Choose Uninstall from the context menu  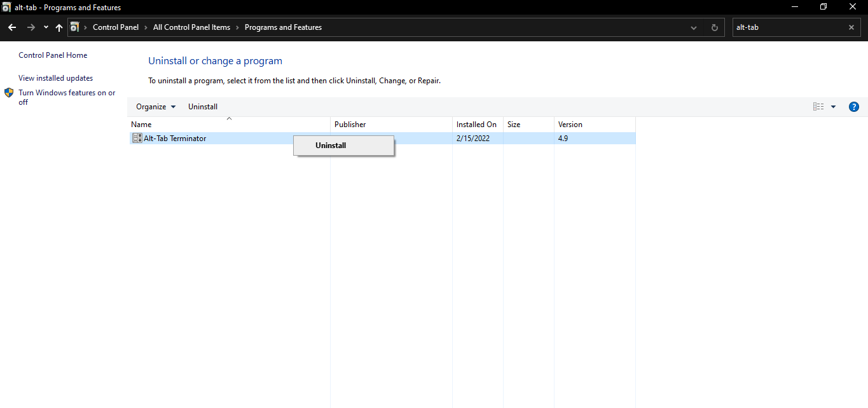pyautogui.click(x=331, y=146)
